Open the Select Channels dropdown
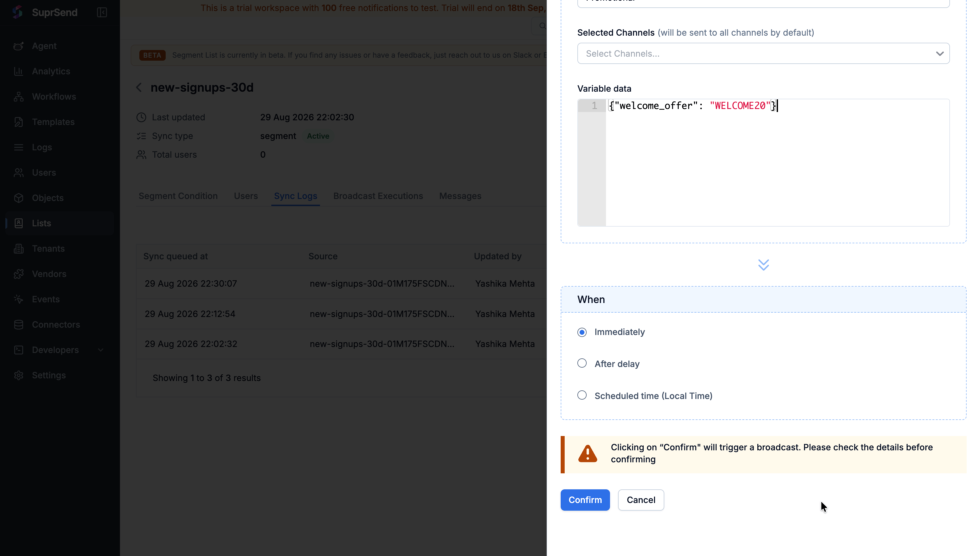The image size is (980, 556). (x=763, y=53)
